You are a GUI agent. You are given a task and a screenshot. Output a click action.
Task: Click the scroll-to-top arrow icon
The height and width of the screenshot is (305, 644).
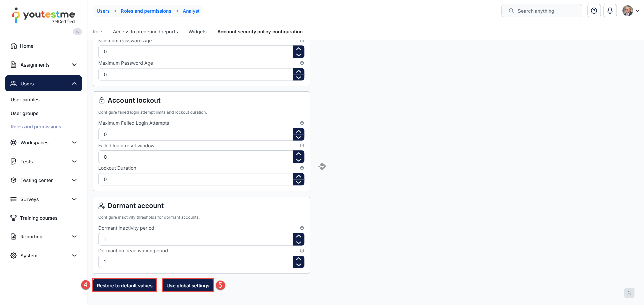coord(629,293)
